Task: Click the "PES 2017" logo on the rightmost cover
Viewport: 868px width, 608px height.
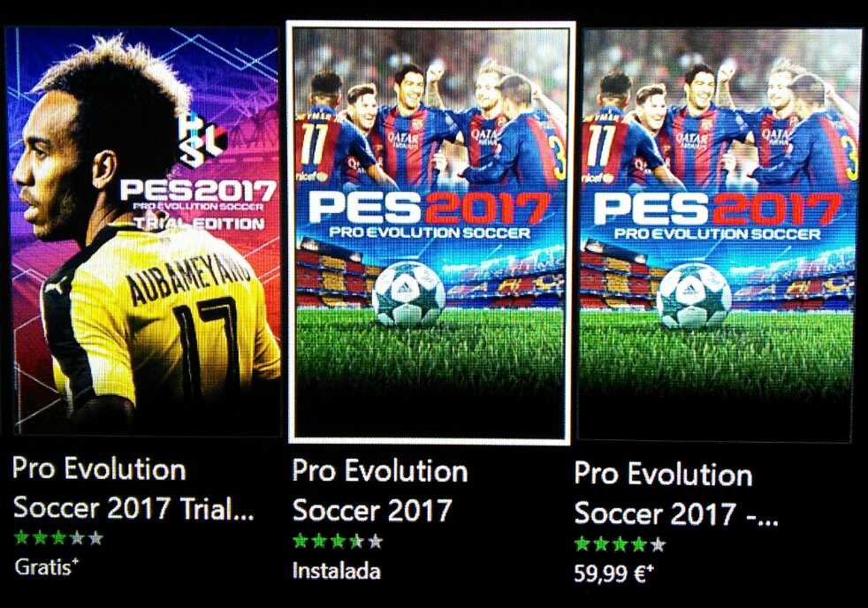Action: click(x=718, y=217)
